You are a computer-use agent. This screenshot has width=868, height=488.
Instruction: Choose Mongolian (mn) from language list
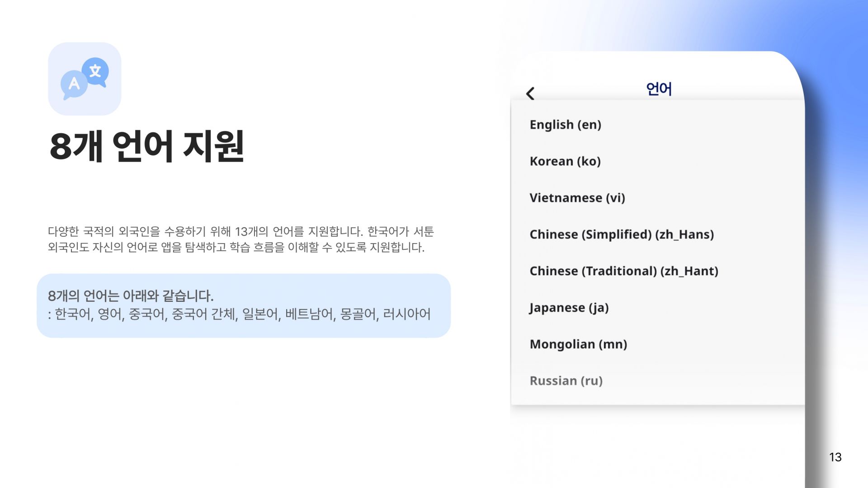click(578, 344)
